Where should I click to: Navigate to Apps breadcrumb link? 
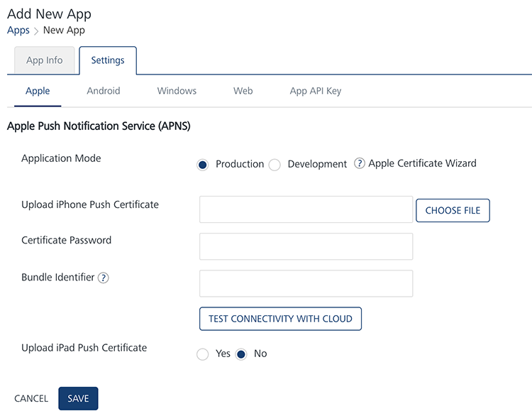[x=18, y=30]
